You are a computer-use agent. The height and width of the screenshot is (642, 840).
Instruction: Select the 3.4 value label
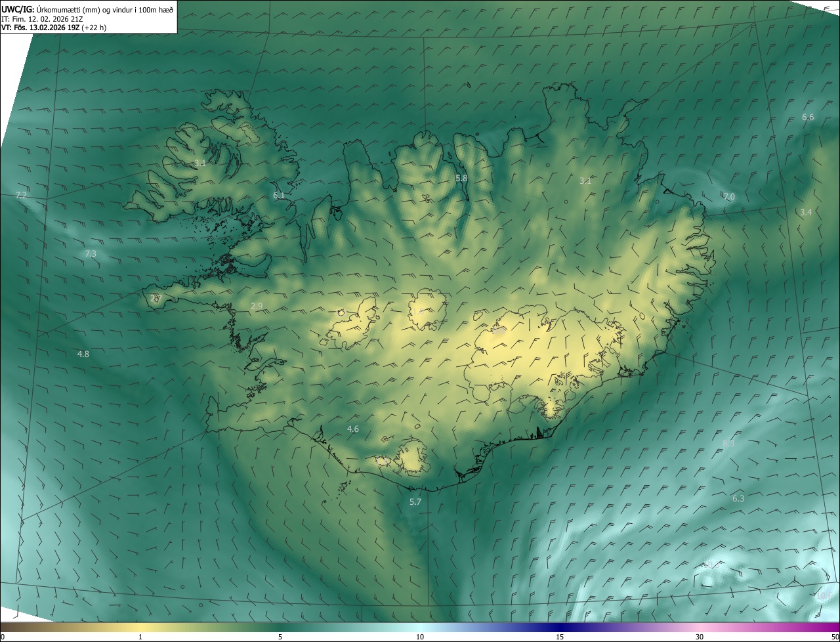(806, 212)
